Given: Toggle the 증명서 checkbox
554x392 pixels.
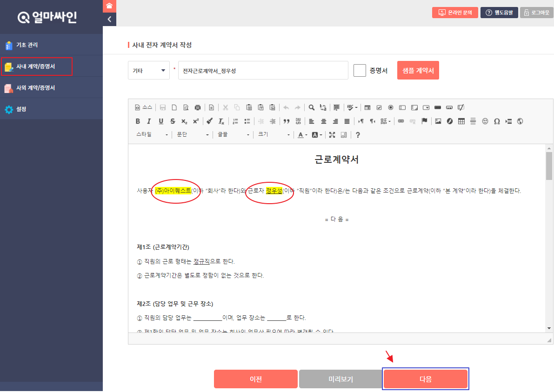Looking at the screenshot, I should pos(359,70).
